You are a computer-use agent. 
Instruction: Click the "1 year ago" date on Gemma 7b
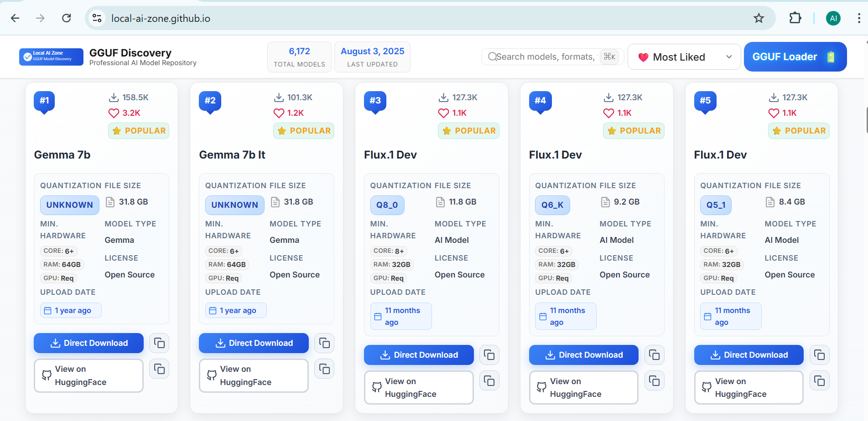[71, 310]
